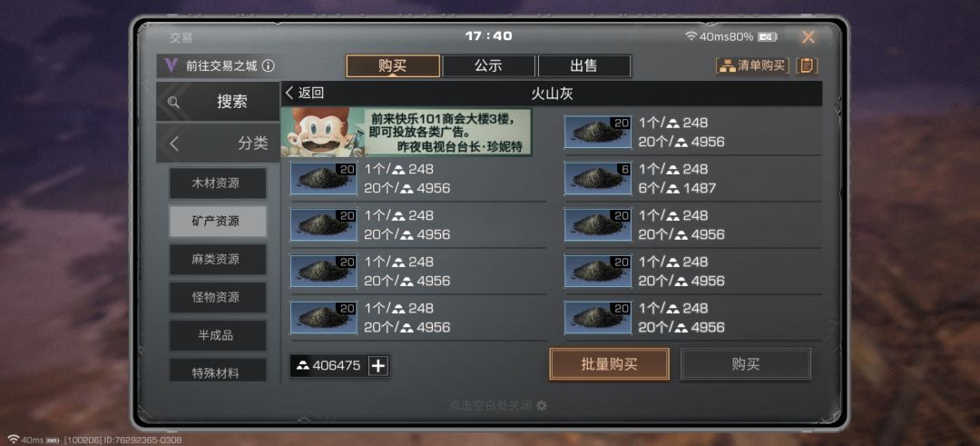This screenshot has height=446, width=980.
Task: Select 怪物资源 category
Action: 218,297
